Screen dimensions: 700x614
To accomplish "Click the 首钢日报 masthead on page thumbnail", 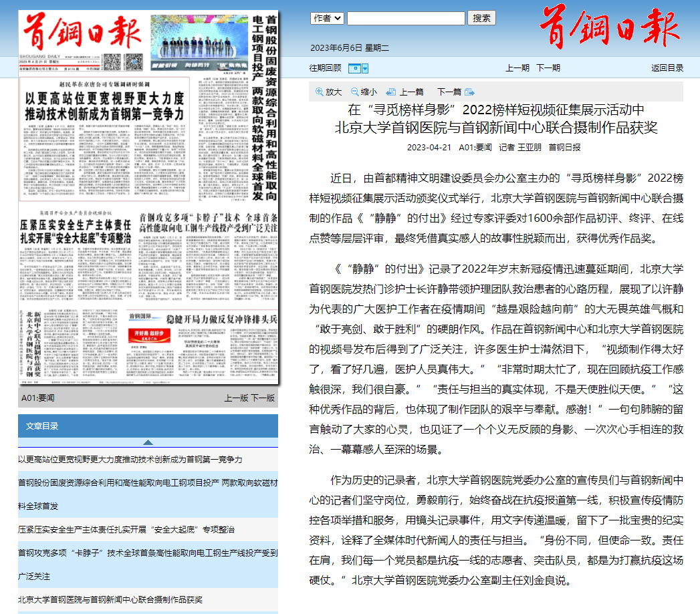I will (x=83, y=32).
